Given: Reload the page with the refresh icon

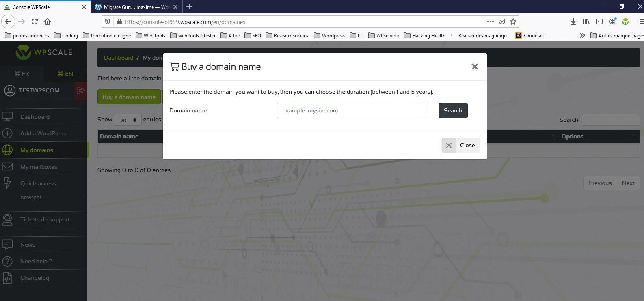Looking at the screenshot, I should 35,21.
